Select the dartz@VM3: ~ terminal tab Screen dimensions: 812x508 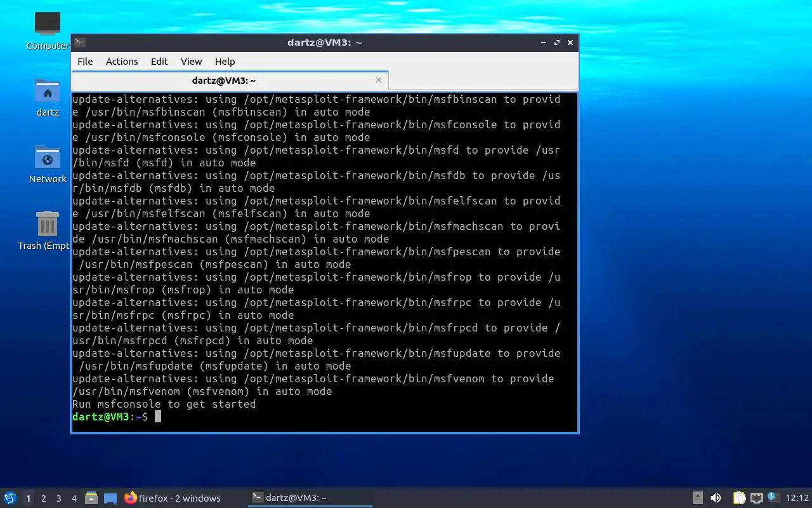223,81
